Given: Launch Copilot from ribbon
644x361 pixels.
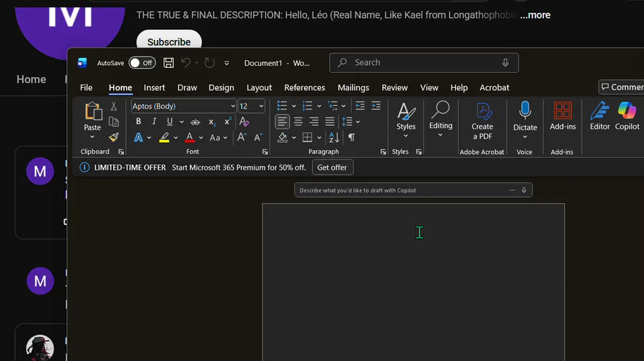Looking at the screenshot, I should point(627,117).
